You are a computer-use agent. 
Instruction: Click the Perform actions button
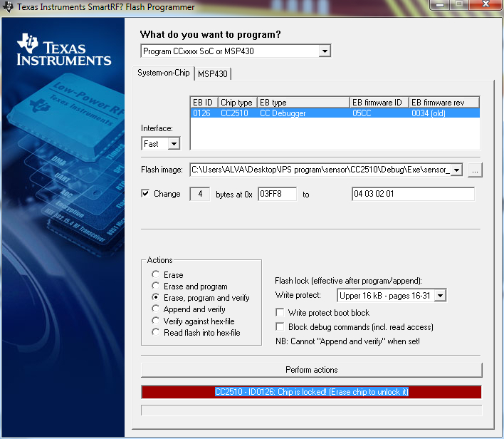tap(312, 370)
